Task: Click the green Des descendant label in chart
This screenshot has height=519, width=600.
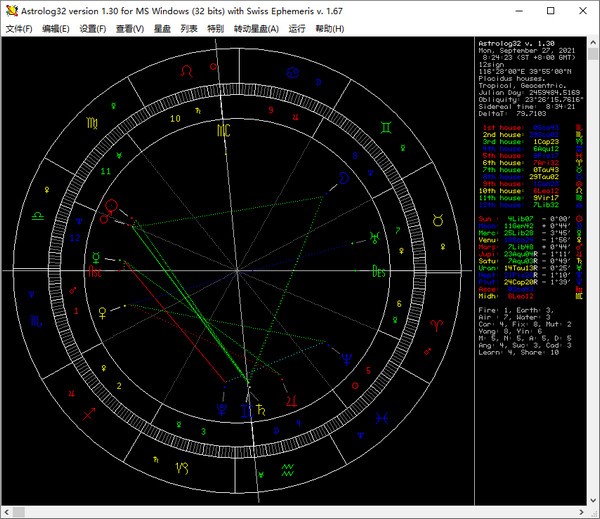Action: 379,271
